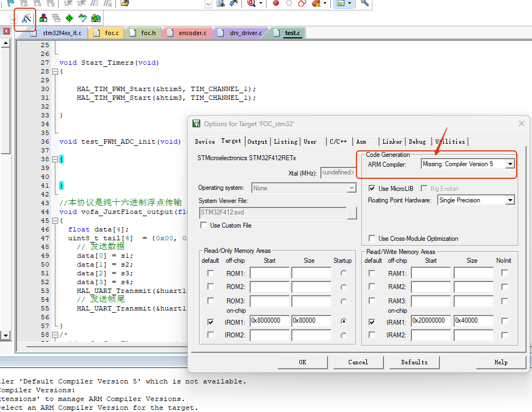Toggle Use MicroLIB checkbox
Image resolution: width=532 pixels, height=412 pixels.
point(372,188)
